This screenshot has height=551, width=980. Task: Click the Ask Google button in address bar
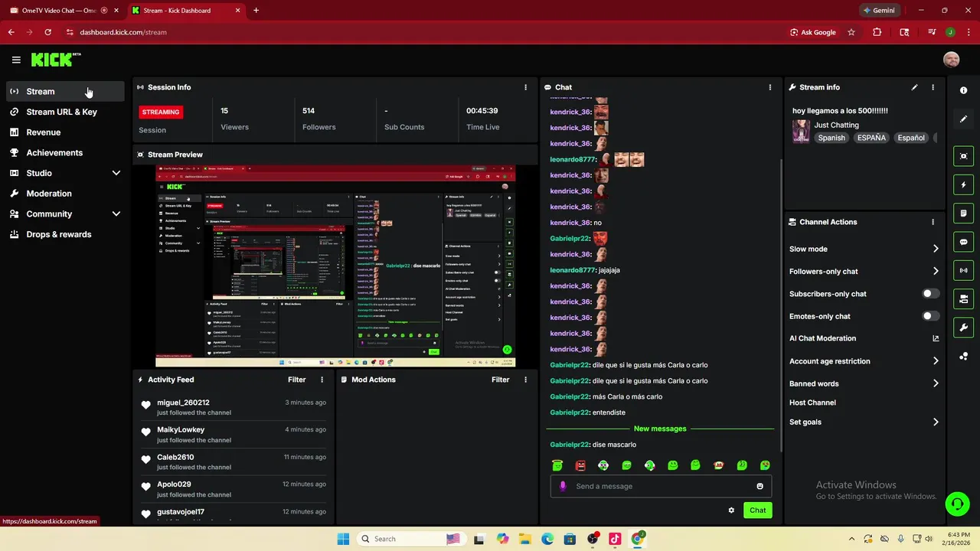click(813, 32)
